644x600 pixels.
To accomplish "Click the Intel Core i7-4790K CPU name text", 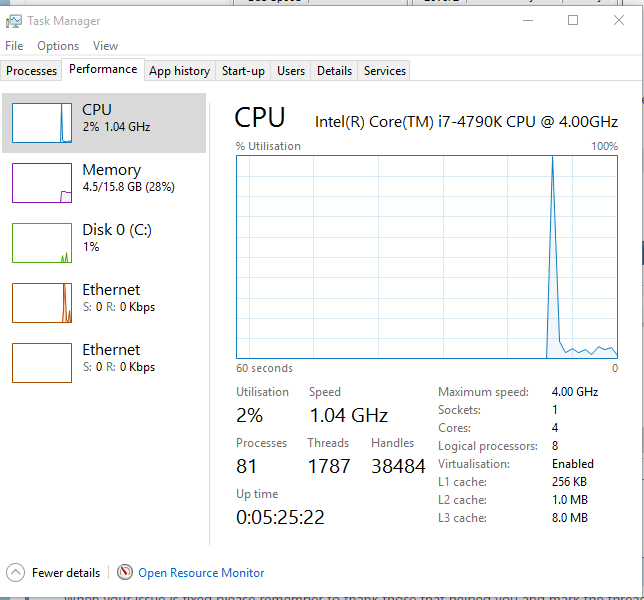I will (x=466, y=122).
